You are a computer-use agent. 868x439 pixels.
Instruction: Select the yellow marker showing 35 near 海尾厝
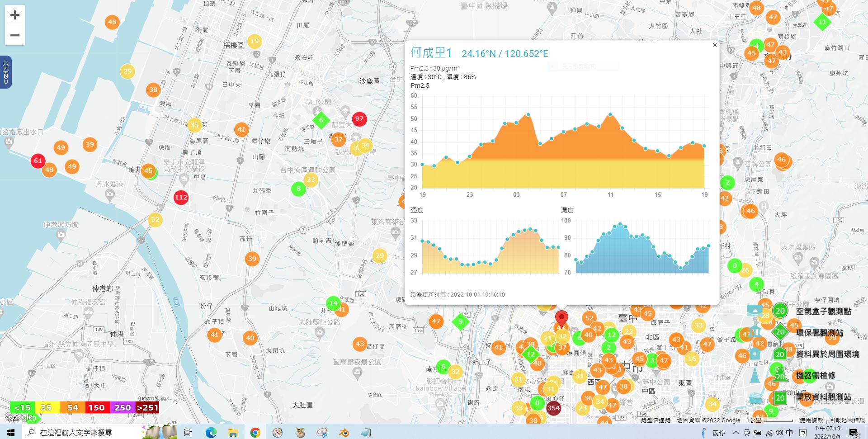194,125
